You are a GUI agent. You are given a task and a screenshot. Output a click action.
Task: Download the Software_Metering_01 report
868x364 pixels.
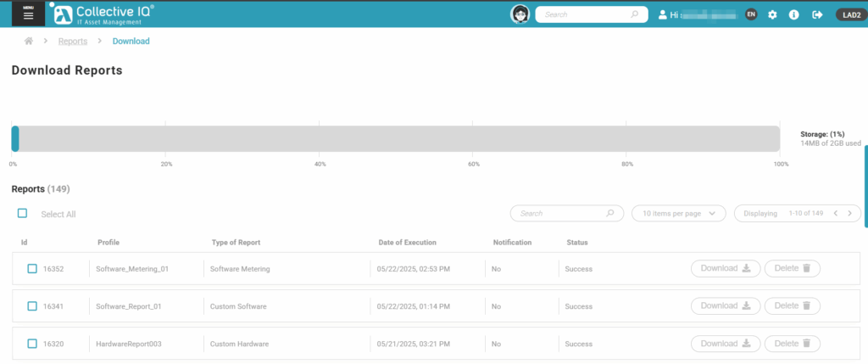pos(725,269)
